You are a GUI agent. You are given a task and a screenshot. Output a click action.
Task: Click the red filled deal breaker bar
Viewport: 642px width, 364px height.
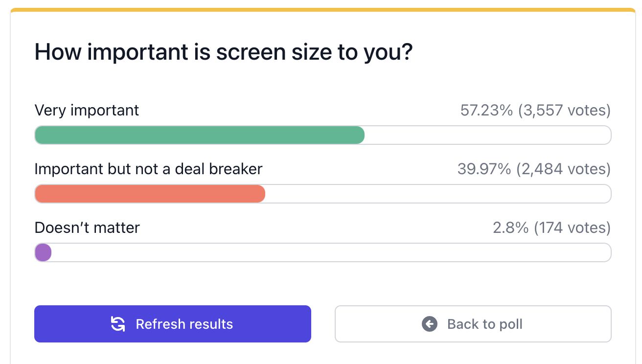(150, 194)
